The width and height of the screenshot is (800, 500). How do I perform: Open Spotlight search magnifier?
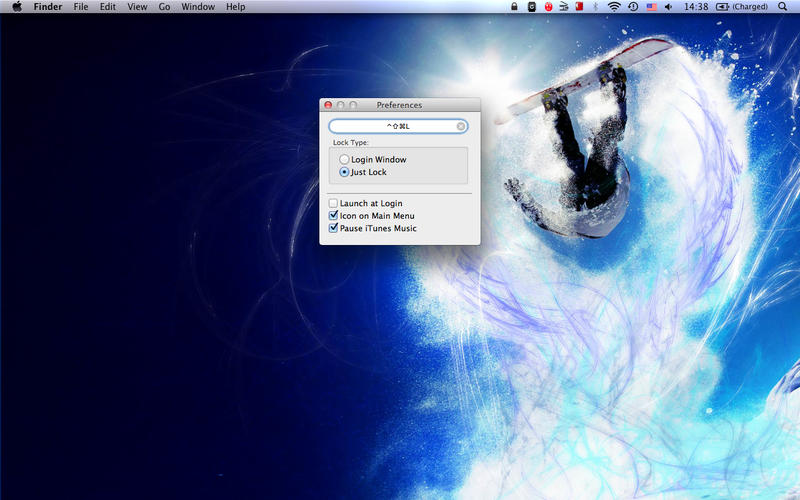tap(782, 7)
